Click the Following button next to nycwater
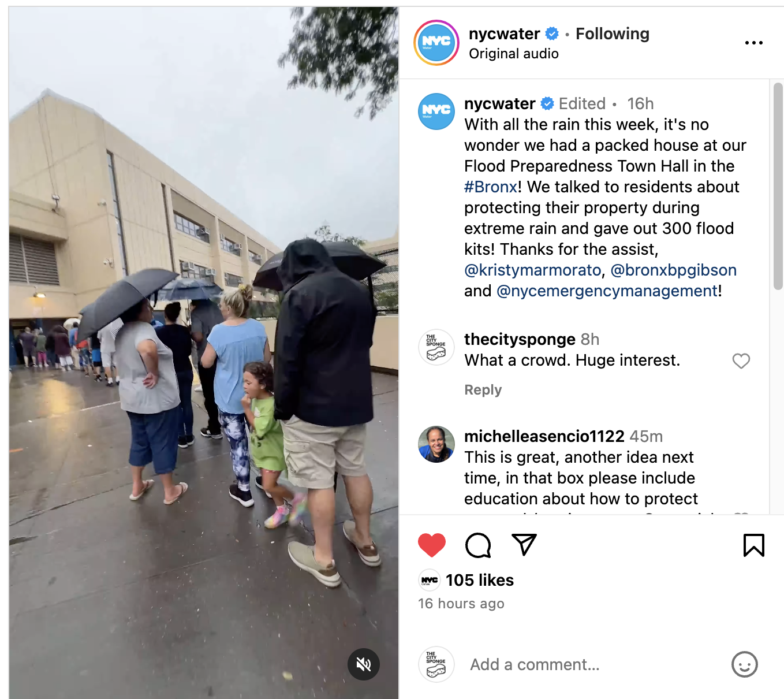This screenshot has height=699, width=784. [x=613, y=34]
